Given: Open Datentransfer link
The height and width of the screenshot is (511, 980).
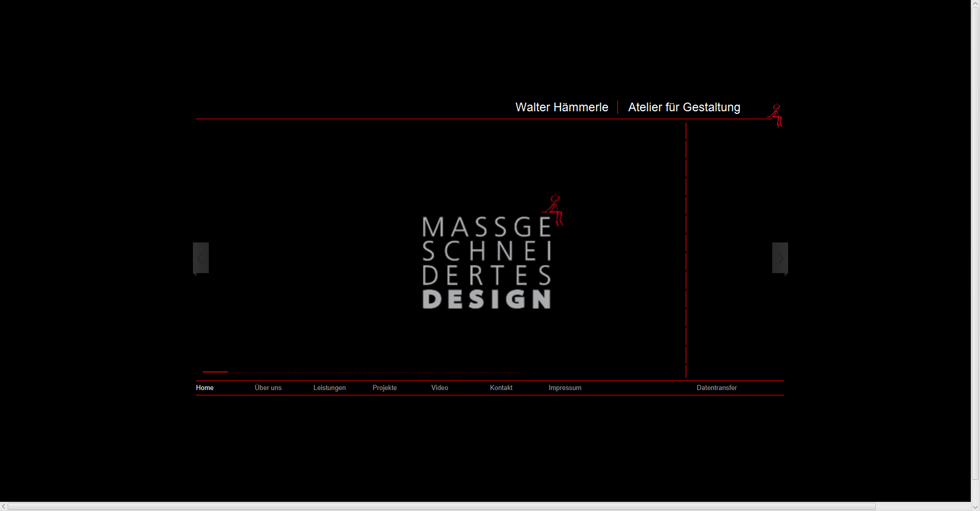Looking at the screenshot, I should pos(717,388).
